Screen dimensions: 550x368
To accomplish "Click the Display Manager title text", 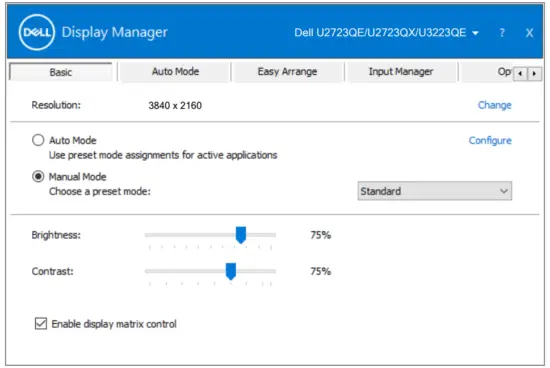I will click(x=114, y=32).
